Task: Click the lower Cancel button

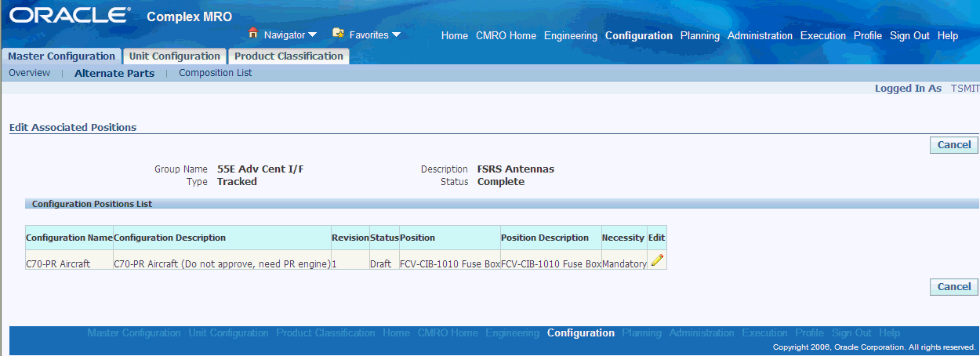Action: click(x=954, y=287)
